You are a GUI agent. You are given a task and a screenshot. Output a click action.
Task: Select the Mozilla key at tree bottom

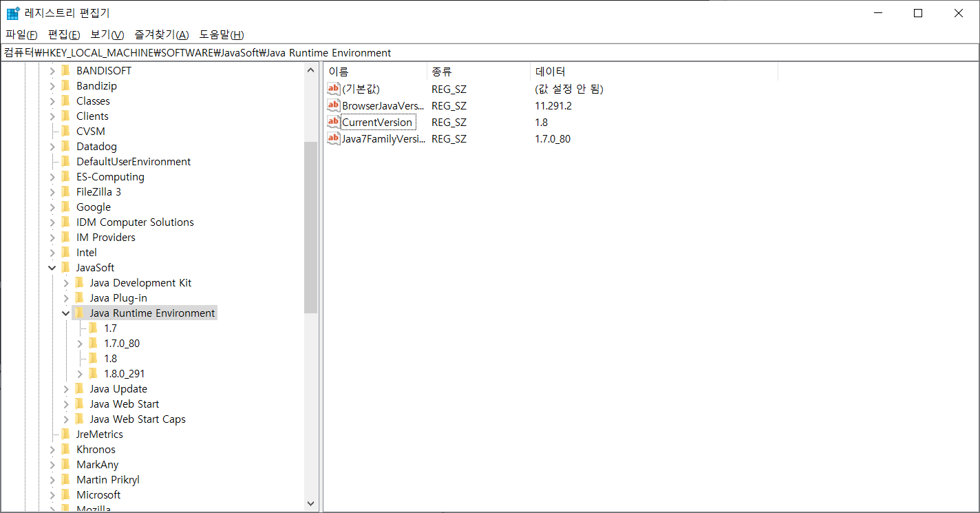94,509
